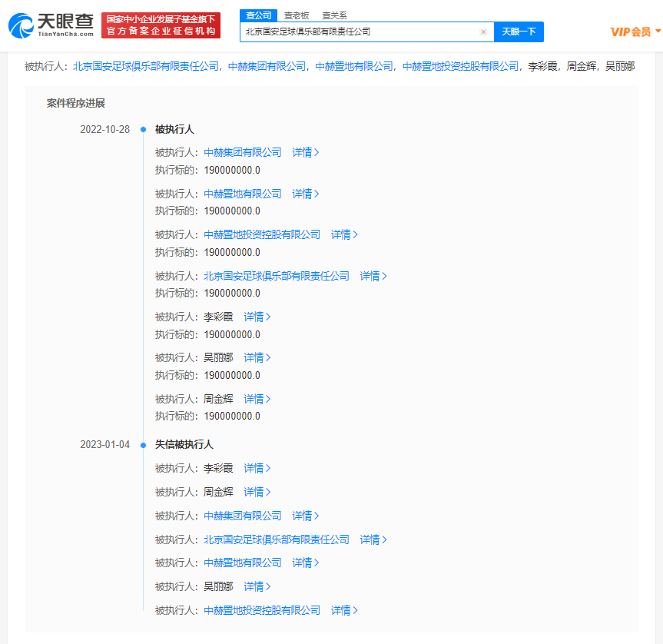Show 详情 for 吴丽娜 under 失信被执行人

tap(257, 586)
